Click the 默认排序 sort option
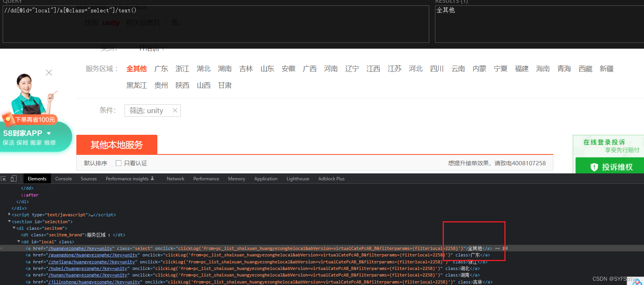644x285 pixels. (x=96, y=163)
